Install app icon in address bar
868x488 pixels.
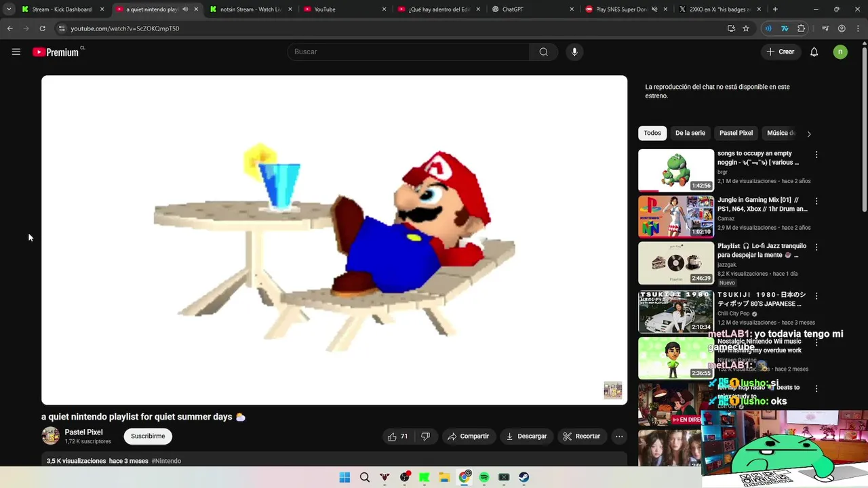pyautogui.click(x=731, y=28)
